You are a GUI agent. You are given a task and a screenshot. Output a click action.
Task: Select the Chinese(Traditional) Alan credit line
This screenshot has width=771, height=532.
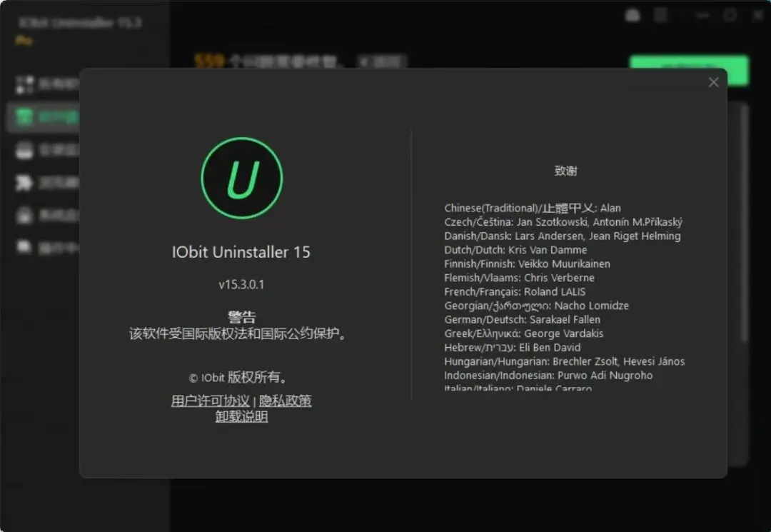[533, 208]
